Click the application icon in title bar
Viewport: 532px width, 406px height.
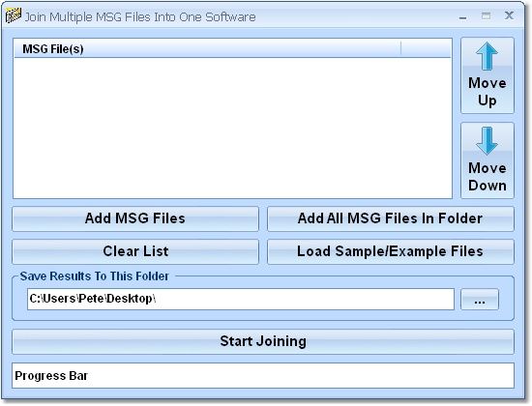coord(14,15)
